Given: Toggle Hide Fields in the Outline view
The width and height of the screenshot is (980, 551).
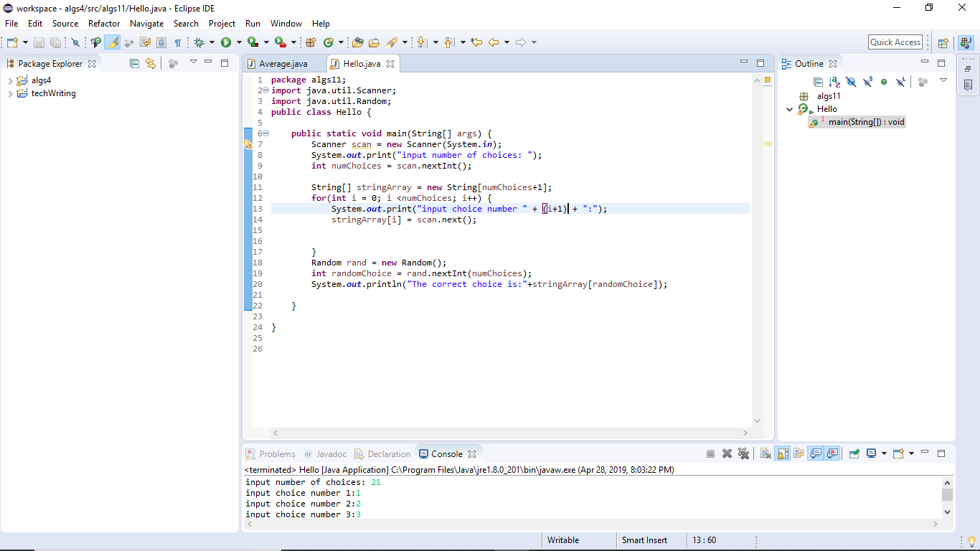Looking at the screenshot, I should click(851, 81).
